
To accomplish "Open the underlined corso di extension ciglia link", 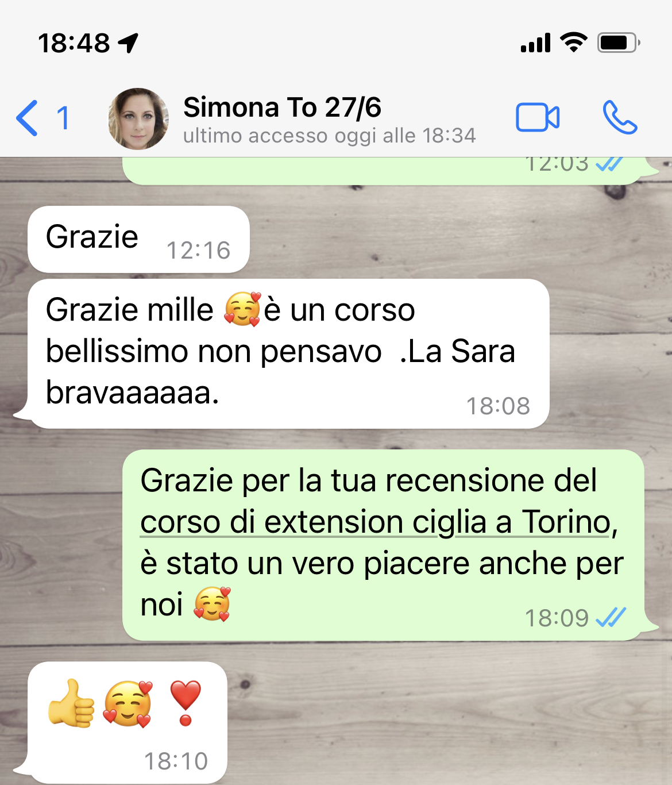I will tap(375, 522).
